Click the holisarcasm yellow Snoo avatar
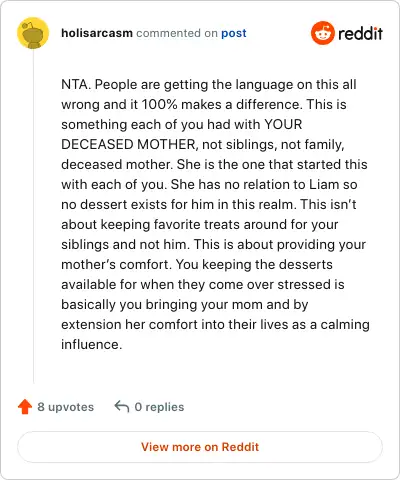 (x=33, y=33)
